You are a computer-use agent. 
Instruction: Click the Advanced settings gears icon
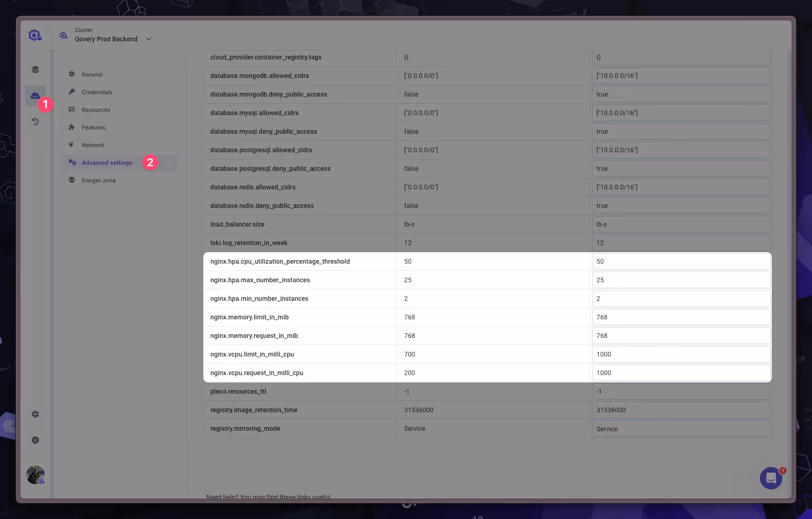click(72, 162)
